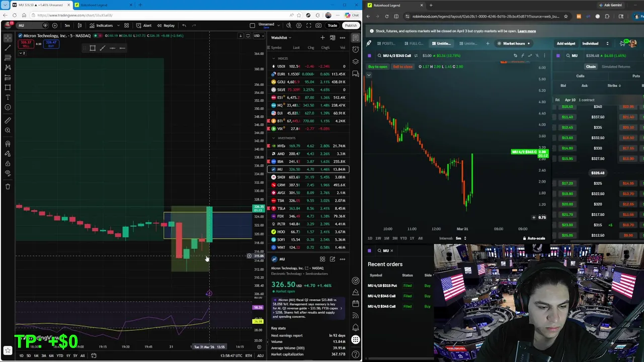Open the chats icon in right sidebar
This screenshot has height=362, width=644.
click(x=356, y=73)
